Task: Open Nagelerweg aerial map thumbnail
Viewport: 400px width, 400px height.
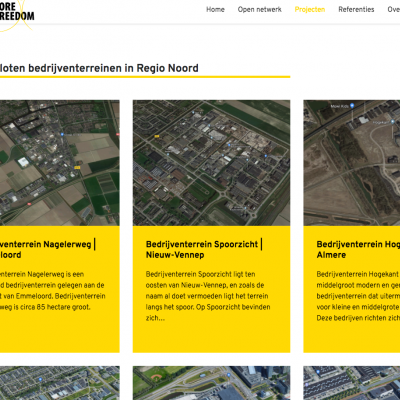Action: coord(60,163)
